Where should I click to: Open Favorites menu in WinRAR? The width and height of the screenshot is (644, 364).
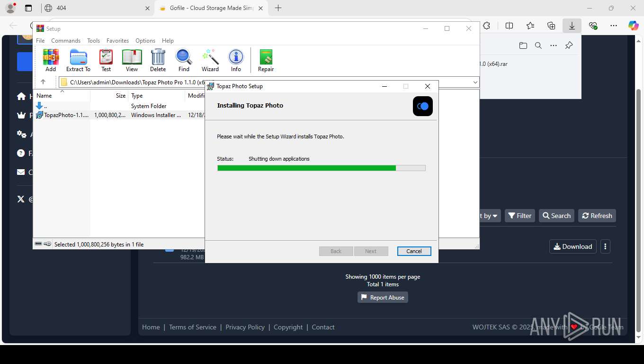pyautogui.click(x=117, y=41)
